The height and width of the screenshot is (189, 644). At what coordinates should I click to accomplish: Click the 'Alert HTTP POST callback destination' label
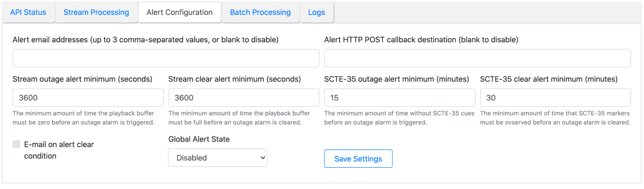421,40
